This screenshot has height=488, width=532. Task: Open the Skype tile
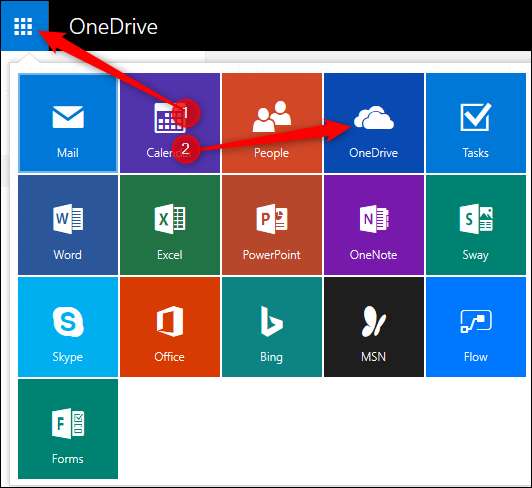pyautogui.click(x=68, y=327)
